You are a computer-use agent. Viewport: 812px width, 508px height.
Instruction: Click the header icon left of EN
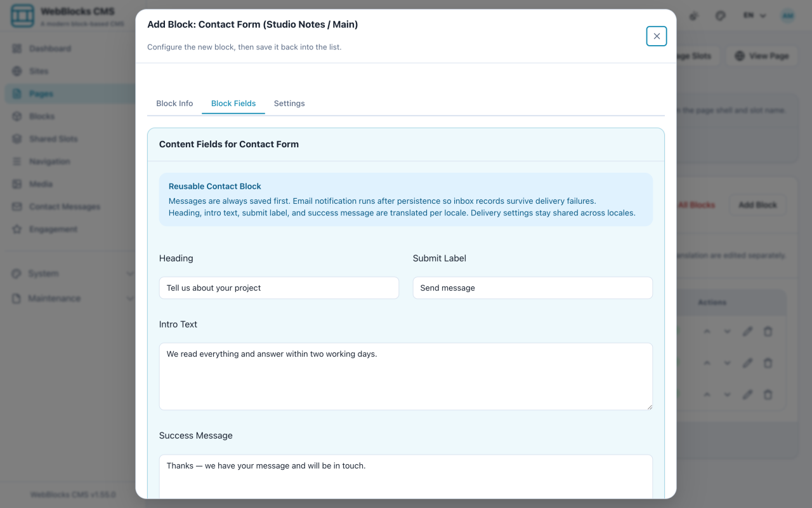721,16
